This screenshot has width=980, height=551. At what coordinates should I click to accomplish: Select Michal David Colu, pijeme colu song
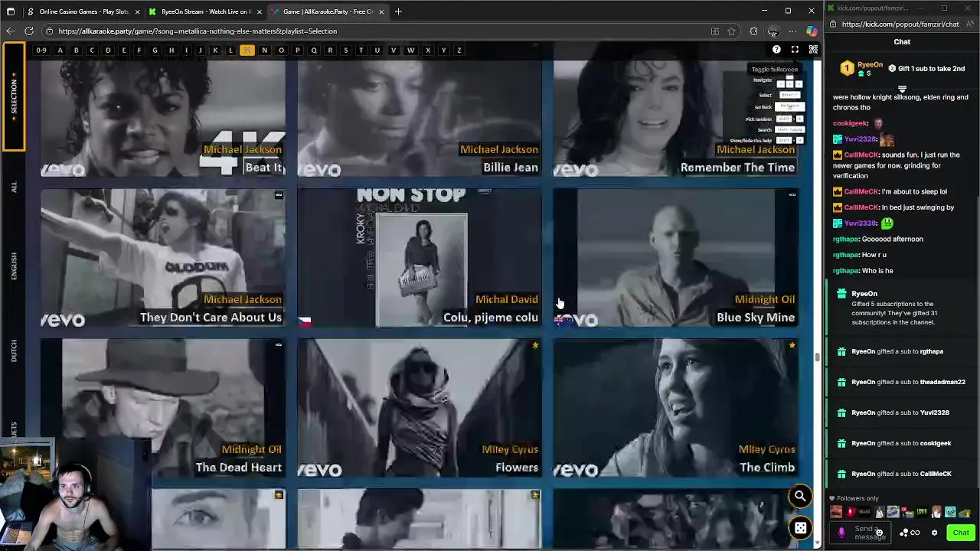pos(419,258)
